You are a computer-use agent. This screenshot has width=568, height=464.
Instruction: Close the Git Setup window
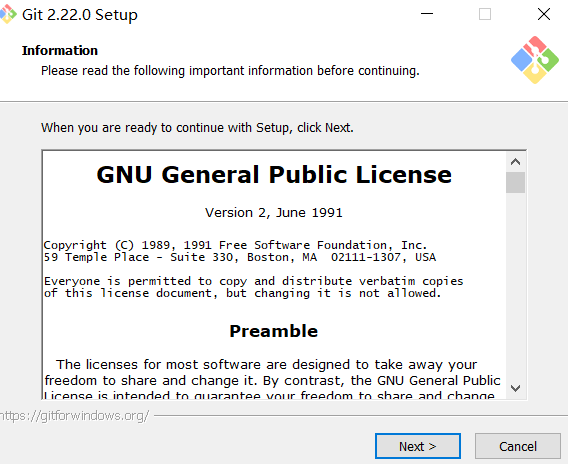point(543,14)
